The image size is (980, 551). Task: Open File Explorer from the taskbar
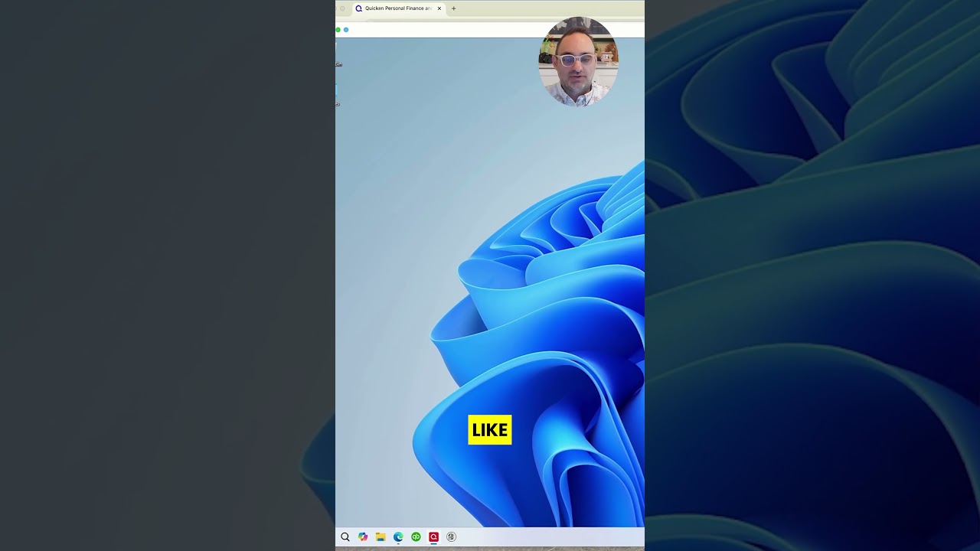tap(381, 537)
